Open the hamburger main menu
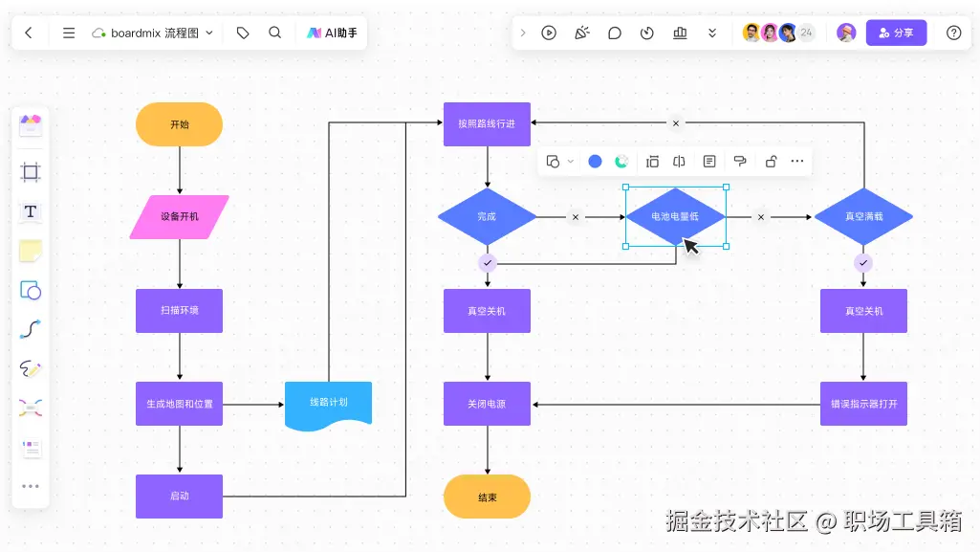Screen dimensions: 980x552 click(x=69, y=33)
